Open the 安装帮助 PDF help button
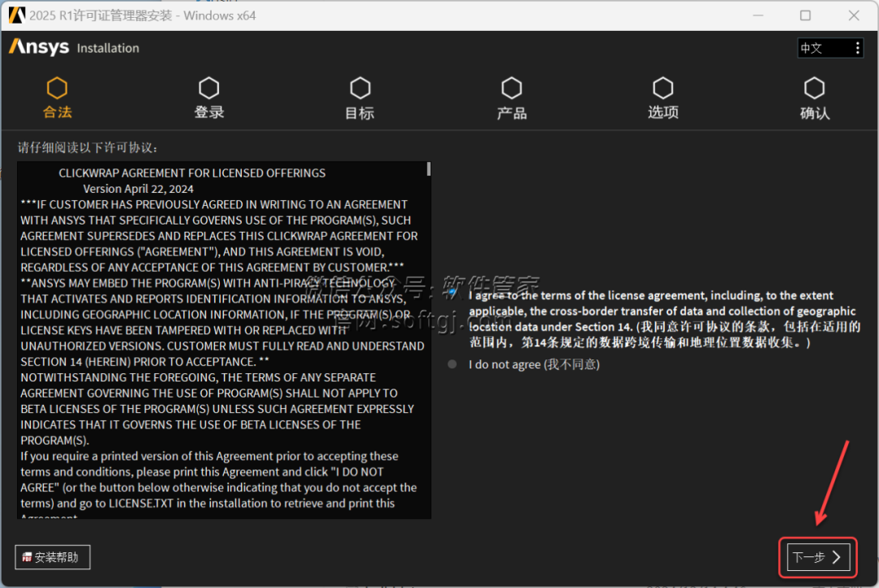The width and height of the screenshot is (879, 588). (52, 557)
